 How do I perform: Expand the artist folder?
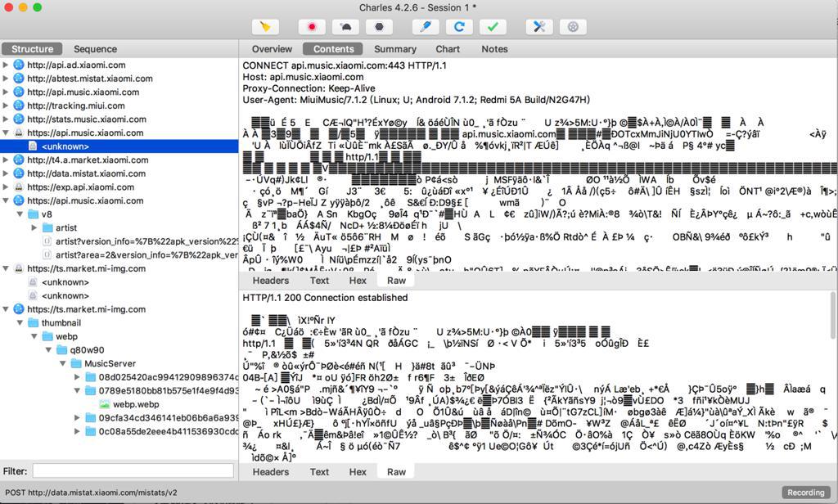(x=34, y=227)
